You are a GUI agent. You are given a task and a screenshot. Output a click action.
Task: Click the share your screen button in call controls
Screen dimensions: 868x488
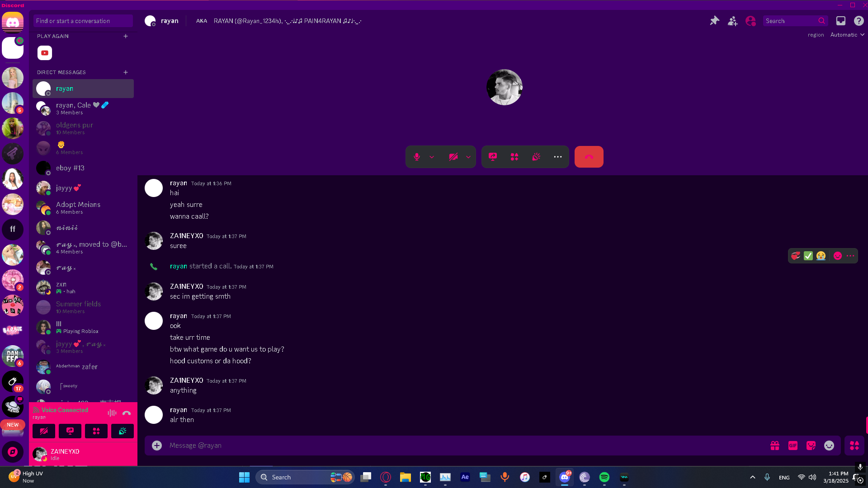tap(493, 157)
